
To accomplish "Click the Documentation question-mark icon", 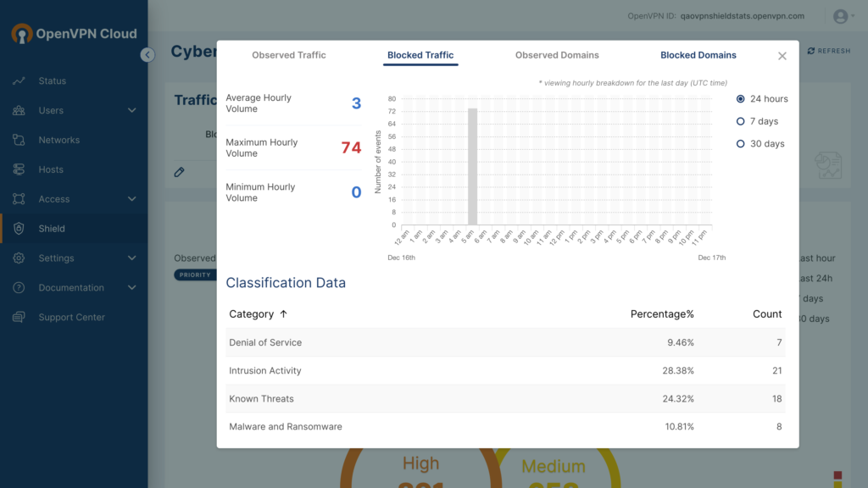I will [19, 288].
